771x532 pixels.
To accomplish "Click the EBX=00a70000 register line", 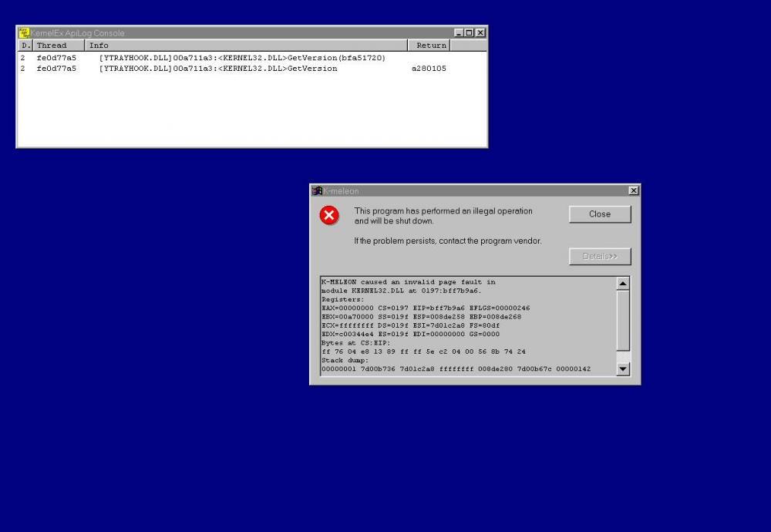I will [x=422, y=317].
